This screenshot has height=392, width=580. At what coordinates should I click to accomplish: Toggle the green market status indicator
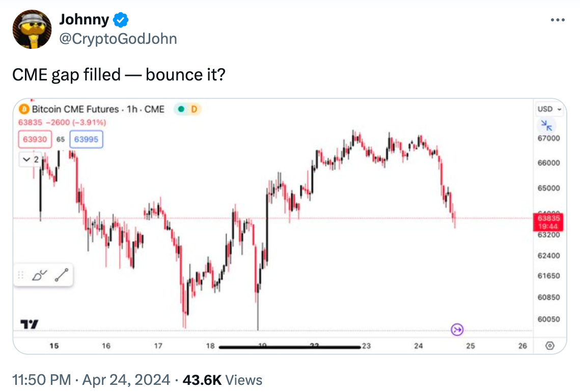[181, 109]
